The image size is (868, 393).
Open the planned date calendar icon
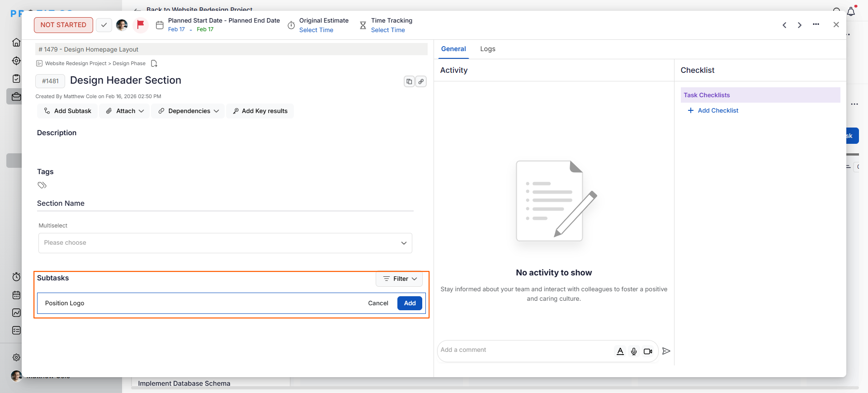(x=160, y=25)
